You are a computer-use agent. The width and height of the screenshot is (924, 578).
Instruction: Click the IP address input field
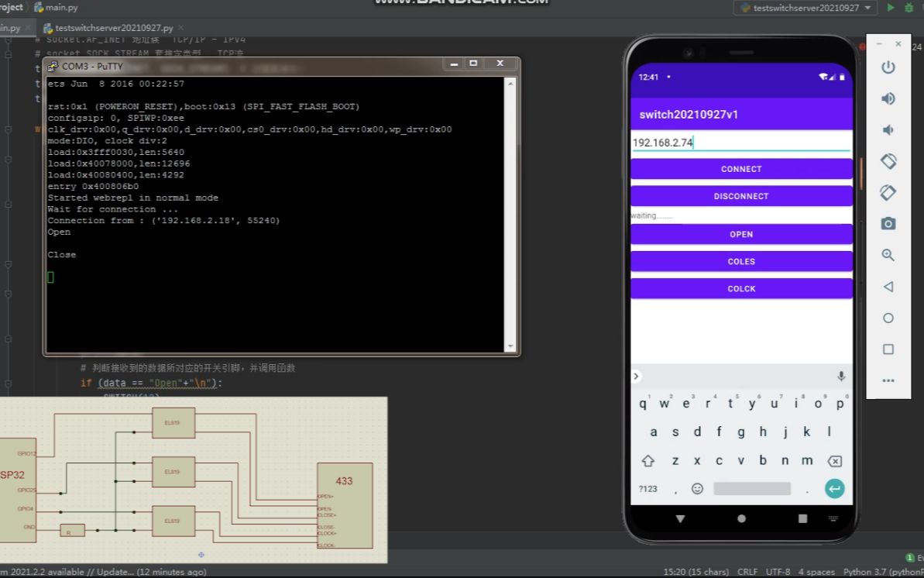tap(740, 142)
